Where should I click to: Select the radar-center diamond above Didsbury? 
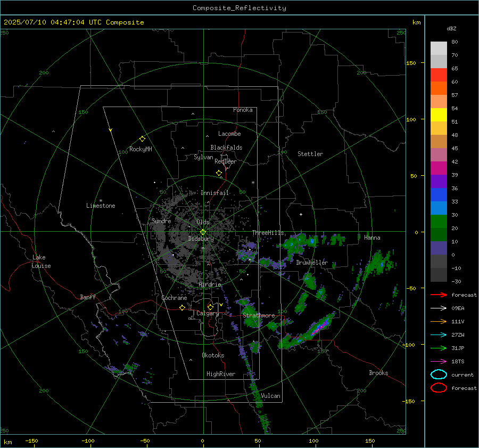click(203, 232)
